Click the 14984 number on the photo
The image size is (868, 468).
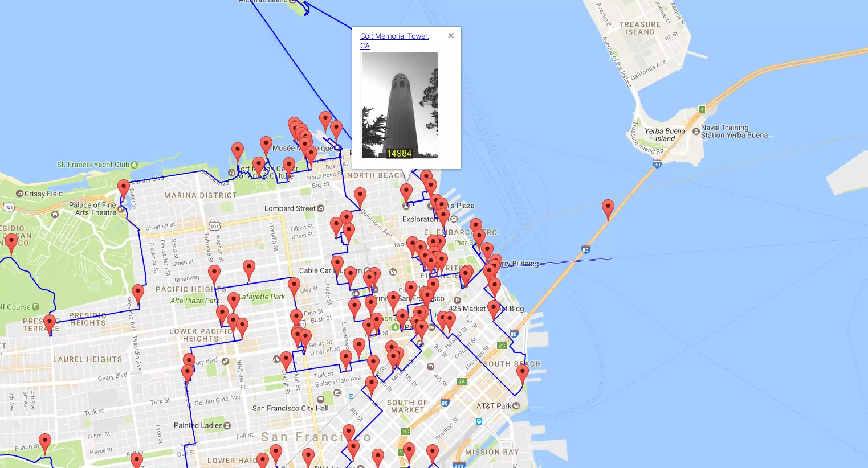pyautogui.click(x=399, y=153)
